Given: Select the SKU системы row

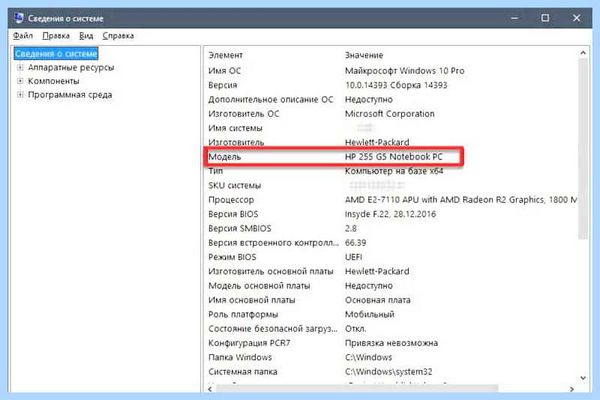Looking at the screenshot, I should point(392,185).
